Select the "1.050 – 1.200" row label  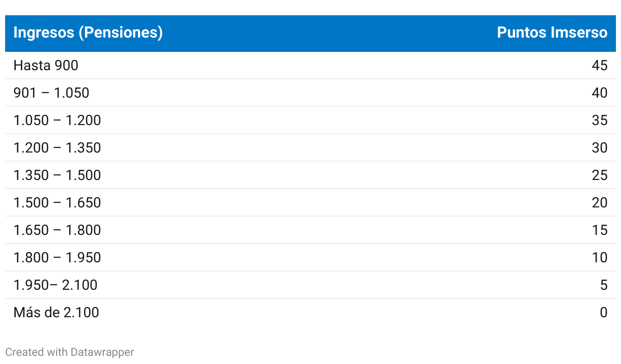(57, 120)
